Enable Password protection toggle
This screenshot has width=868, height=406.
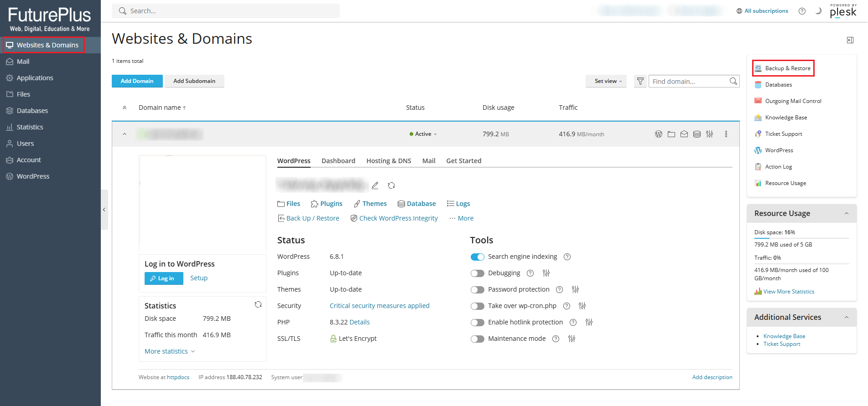pyautogui.click(x=478, y=290)
